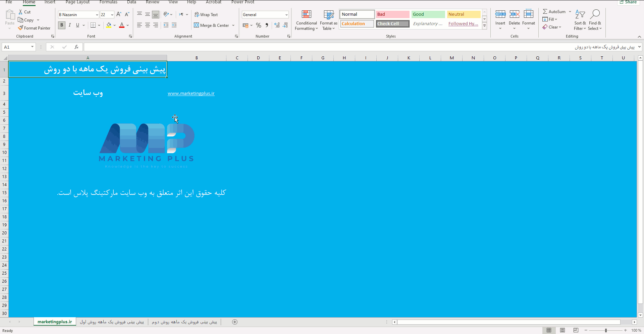This screenshot has width=644, height=334.
Task: Click the Center align icon
Action: tap(148, 25)
